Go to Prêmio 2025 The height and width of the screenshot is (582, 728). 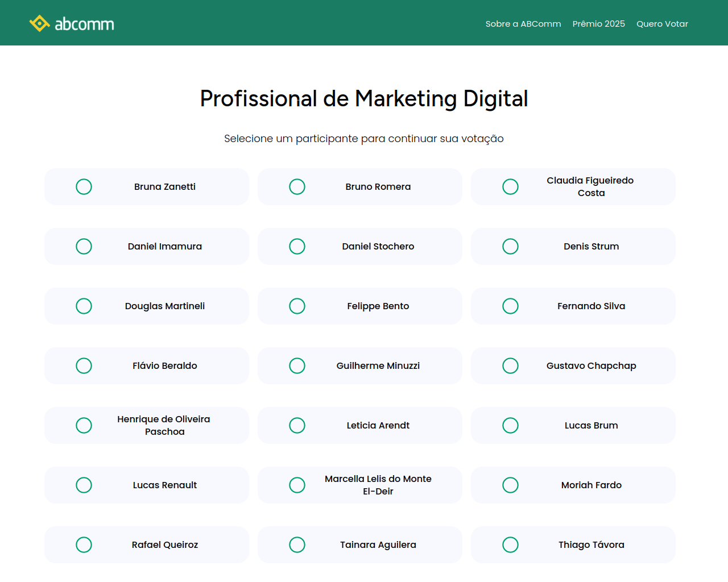pyautogui.click(x=599, y=24)
